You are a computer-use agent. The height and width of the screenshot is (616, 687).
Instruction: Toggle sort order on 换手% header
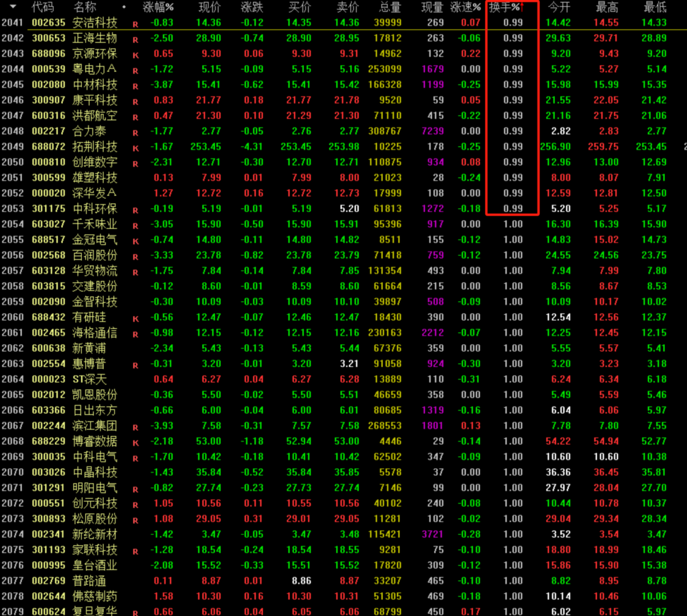point(507,7)
